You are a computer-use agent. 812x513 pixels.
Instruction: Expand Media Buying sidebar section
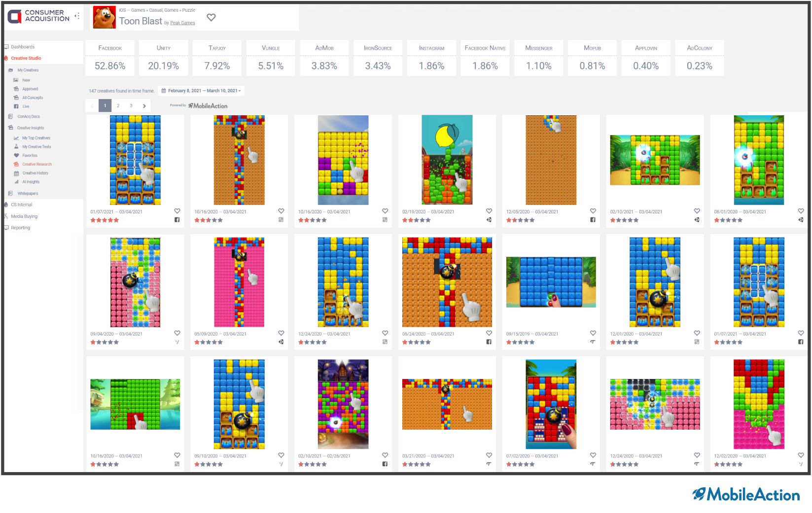point(24,216)
